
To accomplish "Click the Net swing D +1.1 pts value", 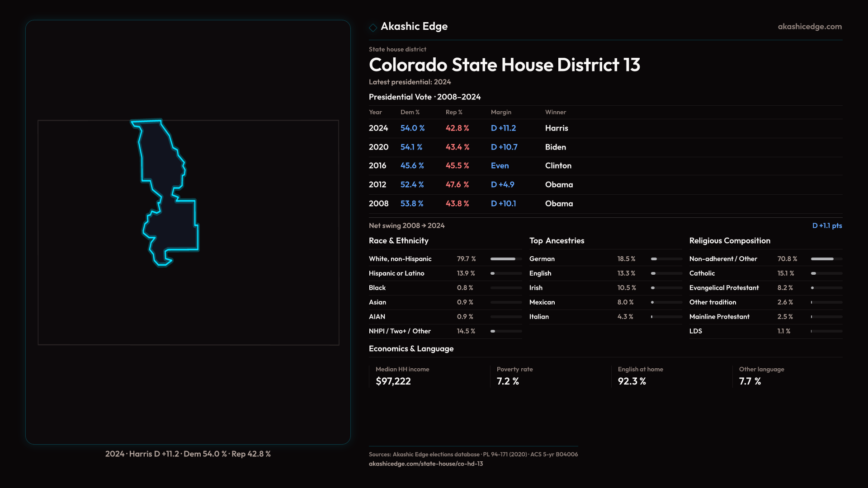I will click(x=826, y=225).
